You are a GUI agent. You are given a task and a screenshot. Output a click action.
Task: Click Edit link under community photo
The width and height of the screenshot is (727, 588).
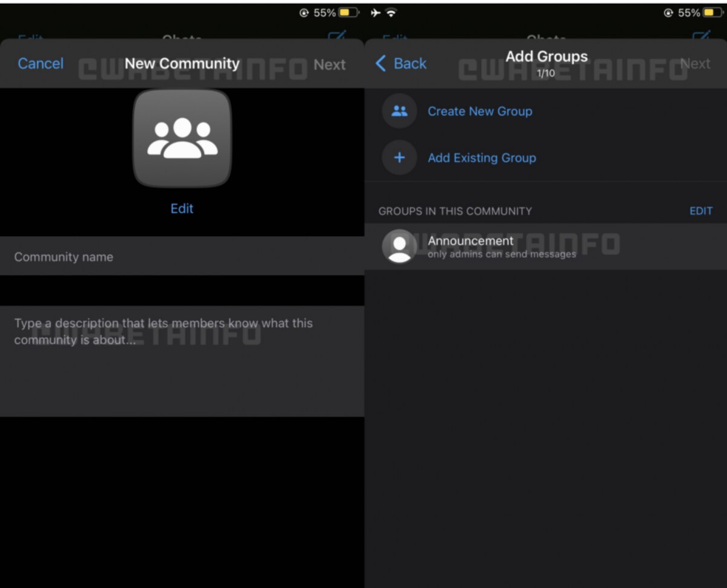tap(182, 208)
